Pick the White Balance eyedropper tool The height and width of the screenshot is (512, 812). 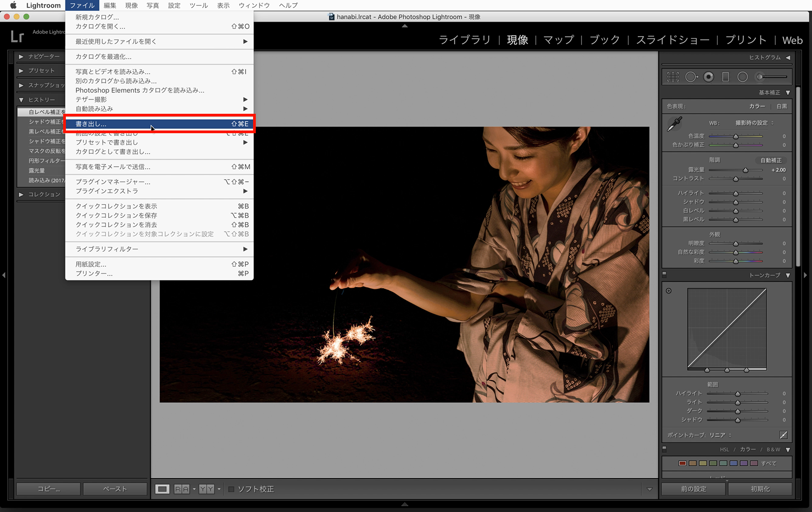point(674,124)
